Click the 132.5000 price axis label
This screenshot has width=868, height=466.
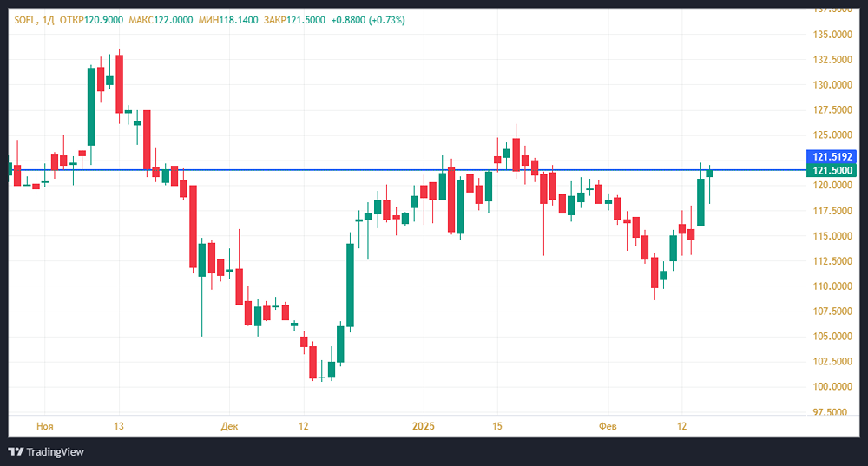832,60
